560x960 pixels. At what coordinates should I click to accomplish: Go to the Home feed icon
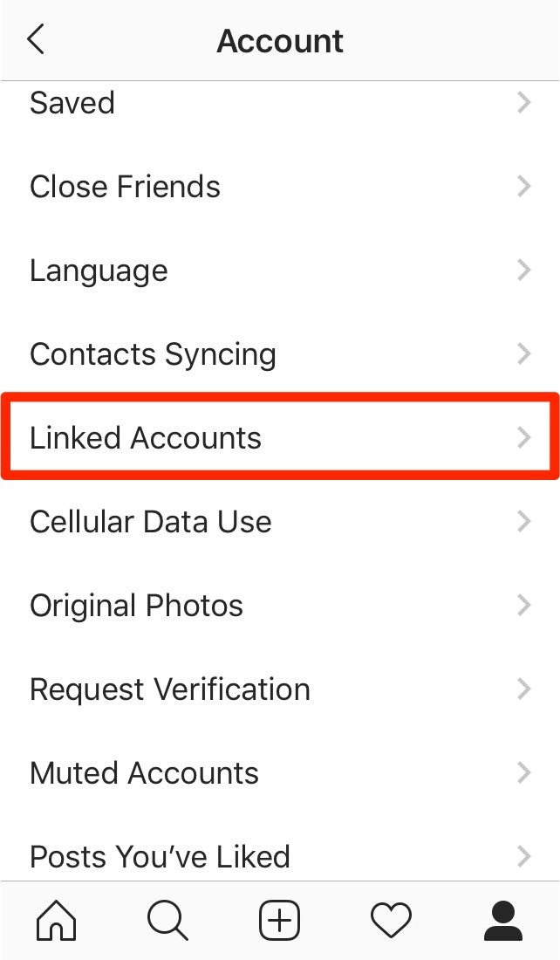point(56,920)
